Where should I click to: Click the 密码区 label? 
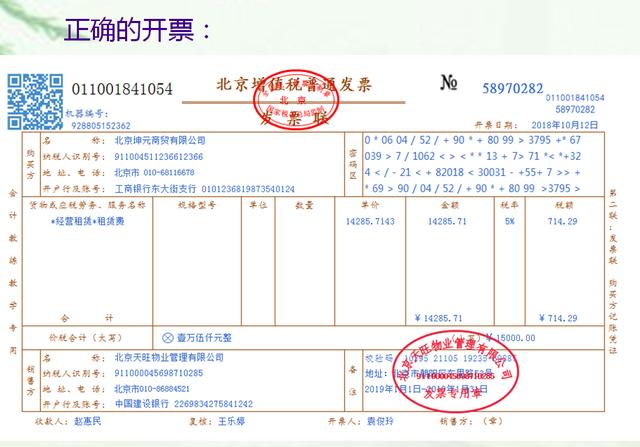coord(353,164)
